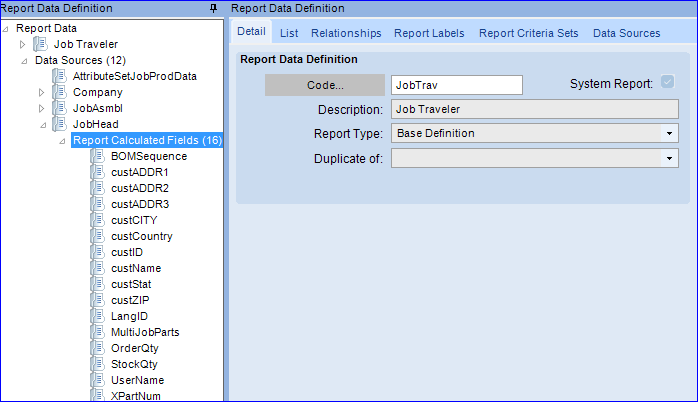Switch to the Data Sources tab
The width and height of the screenshot is (698, 402).
tap(626, 33)
